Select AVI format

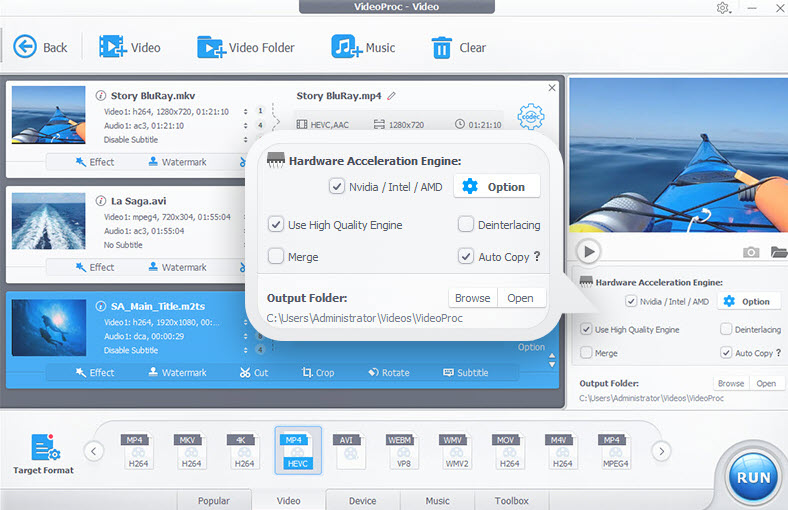[350, 451]
